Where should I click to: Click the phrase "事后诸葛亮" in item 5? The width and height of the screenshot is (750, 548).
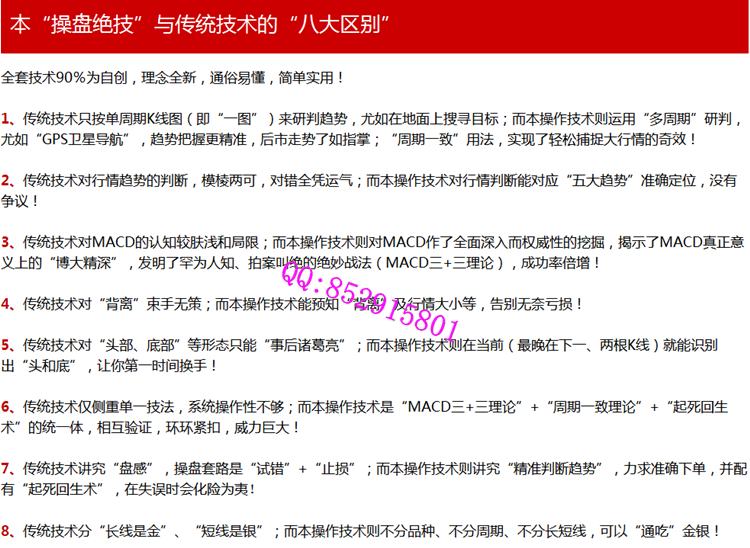coord(313,345)
